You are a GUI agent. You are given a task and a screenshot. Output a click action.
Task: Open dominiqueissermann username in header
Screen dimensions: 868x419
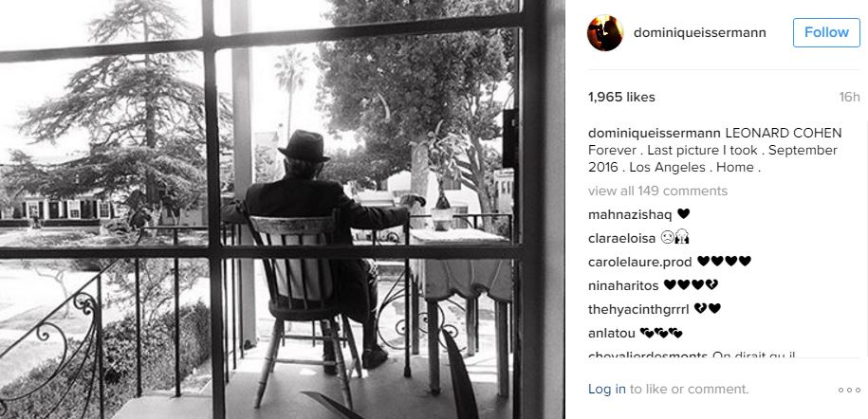[700, 32]
